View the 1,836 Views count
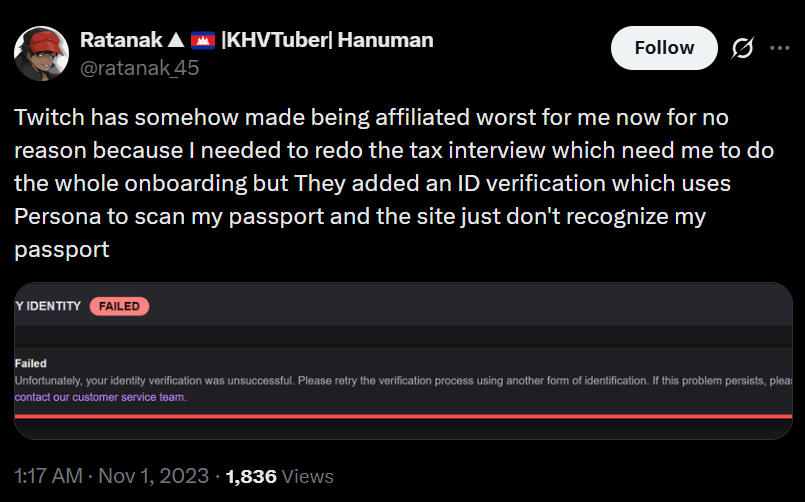Viewport: 805px width, 502px height. [281, 476]
